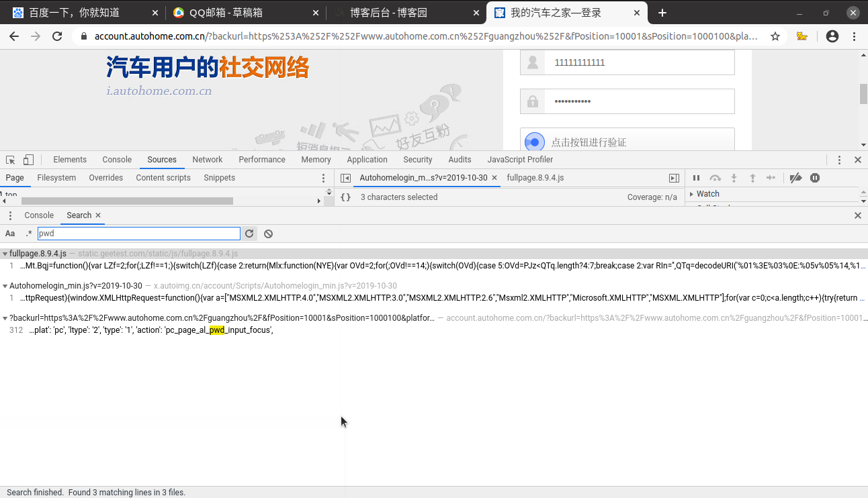Image resolution: width=868 pixels, height=498 pixels.
Task: Switch to the Console drawer tab
Action: pyautogui.click(x=39, y=215)
